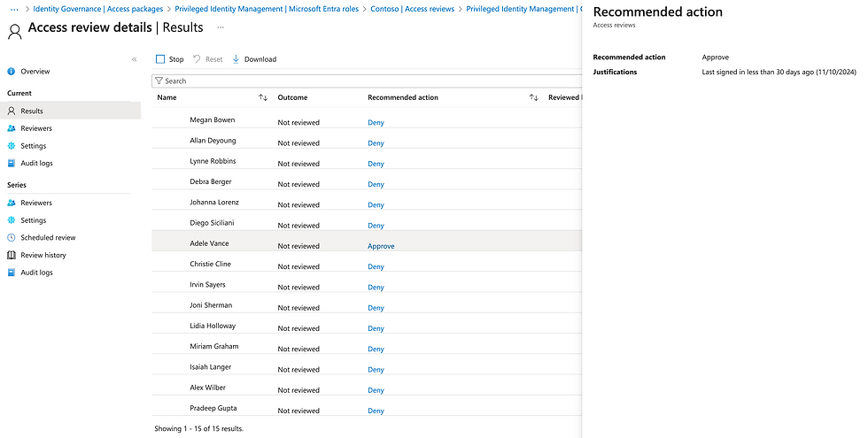Click 'Showing 1 - 15 of 15 results' text
The width and height of the screenshot is (868, 438).
[198, 428]
